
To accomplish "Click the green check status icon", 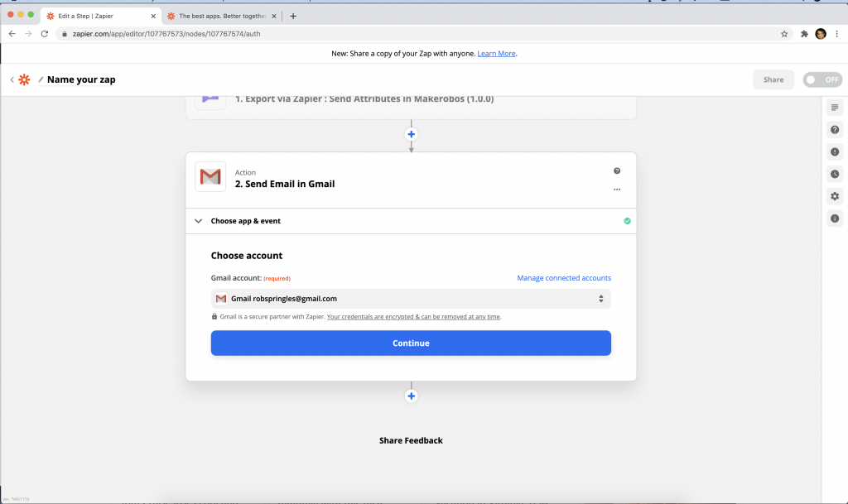I will click(x=628, y=221).
